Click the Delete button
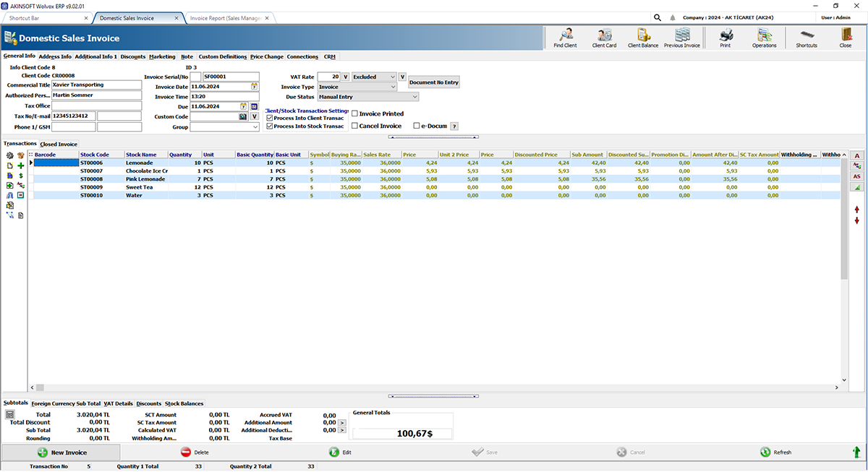Viewport: 868px width, 472px height. [194, 452]
